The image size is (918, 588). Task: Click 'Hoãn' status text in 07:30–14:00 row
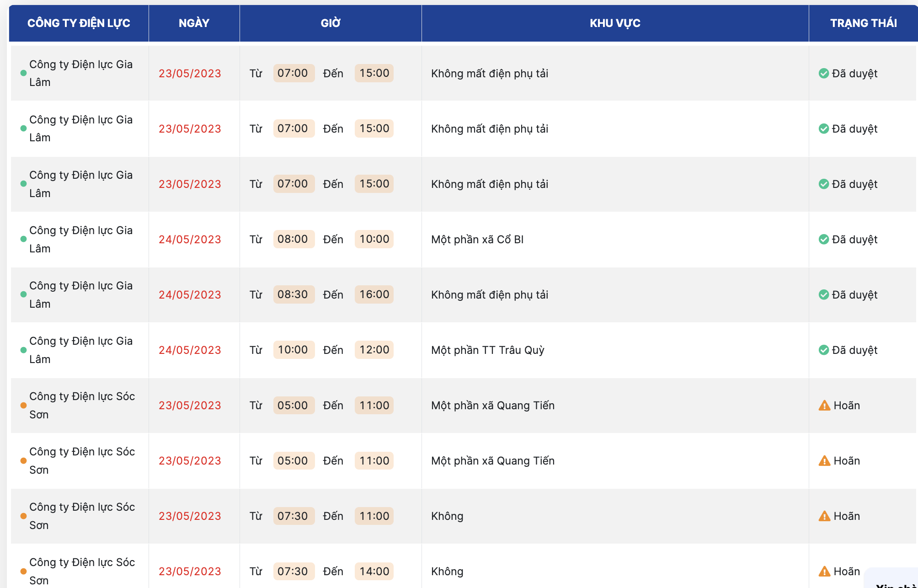(x=847, y=572)
